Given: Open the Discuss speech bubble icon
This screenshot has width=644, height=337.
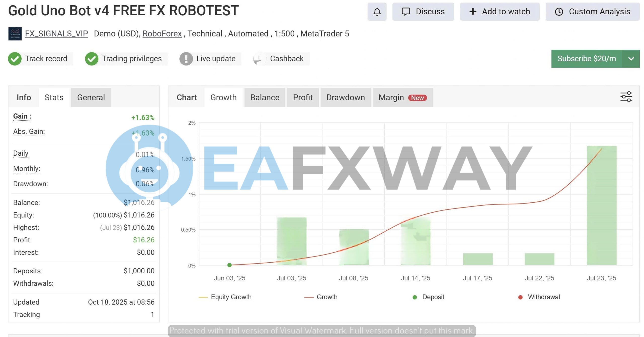Looking at the screenshot, I should 406,11.
